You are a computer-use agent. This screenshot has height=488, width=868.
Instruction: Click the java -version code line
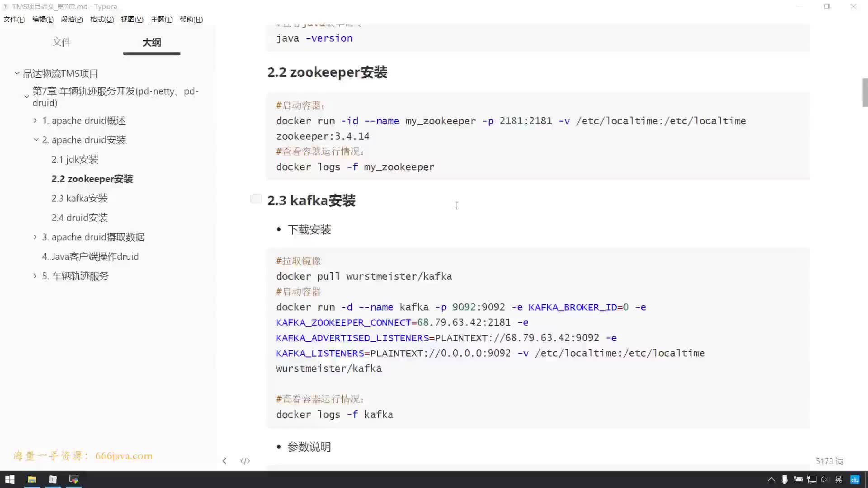tap(314, 38)
